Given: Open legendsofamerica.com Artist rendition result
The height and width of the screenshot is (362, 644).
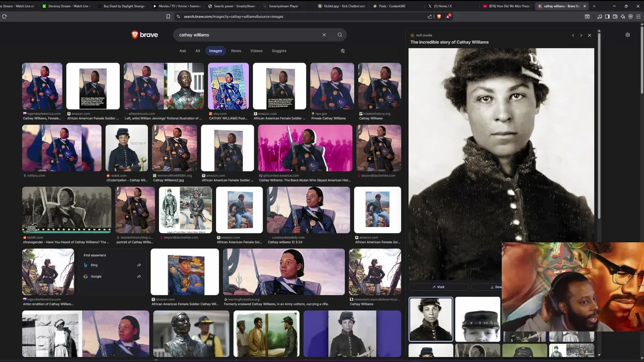Looking at the screenshot, I should (x=48, y=272).
